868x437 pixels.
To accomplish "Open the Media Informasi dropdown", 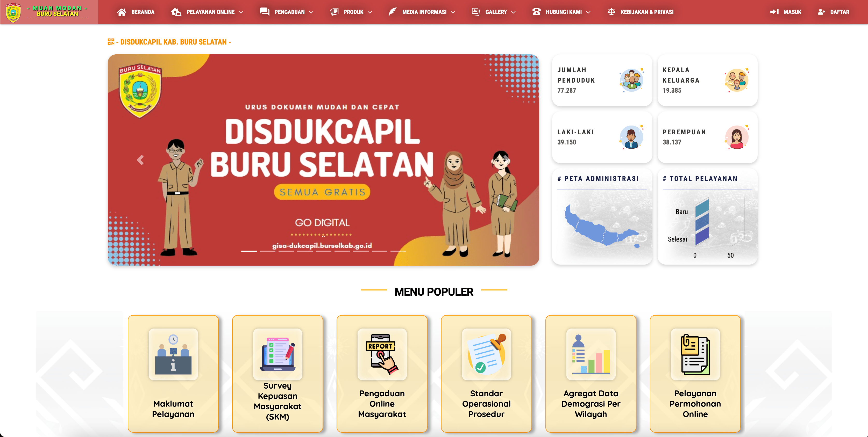I will pyautogui.click(x=422, y=12).
